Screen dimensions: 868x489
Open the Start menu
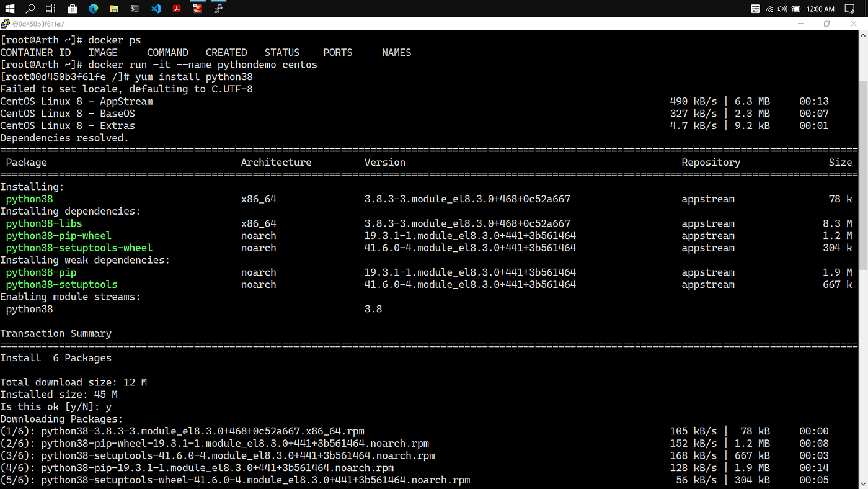pos(9,8)
